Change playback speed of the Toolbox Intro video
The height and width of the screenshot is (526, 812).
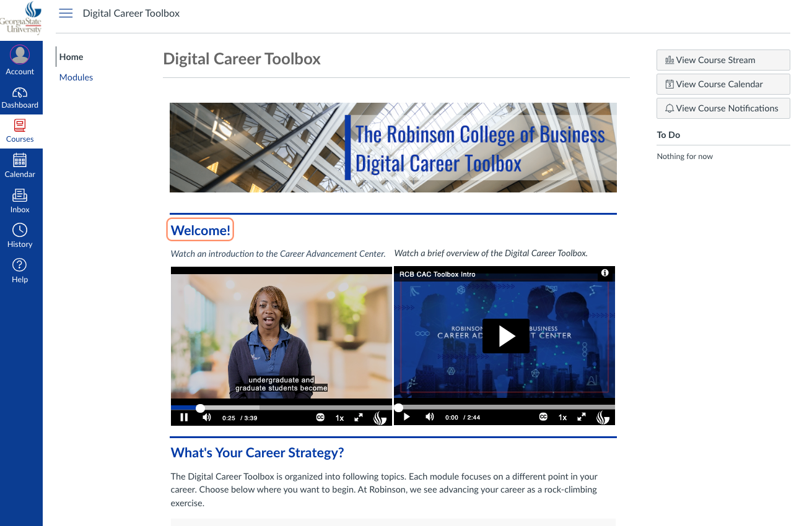(x=562, y=418)
